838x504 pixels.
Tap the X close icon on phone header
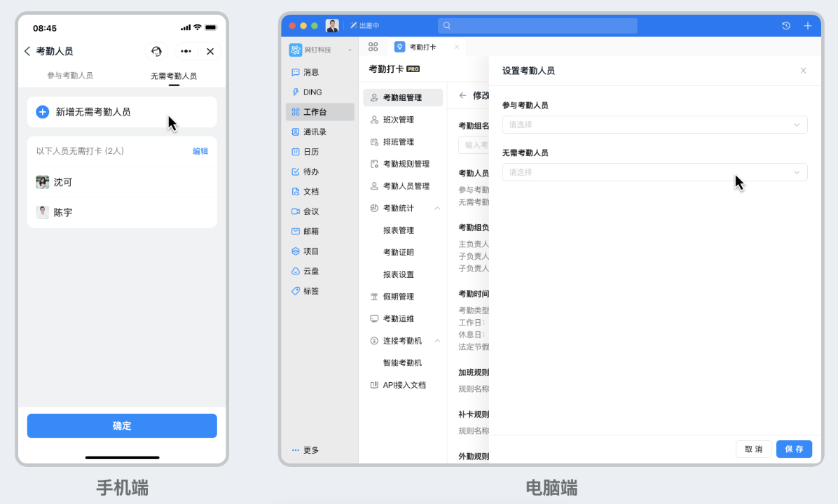tap(210, 51)
